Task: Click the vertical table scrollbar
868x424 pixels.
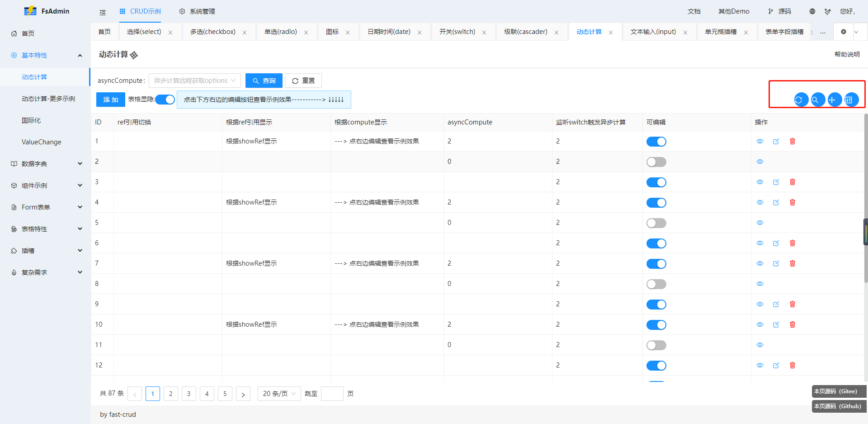Action: pos(866,198)
